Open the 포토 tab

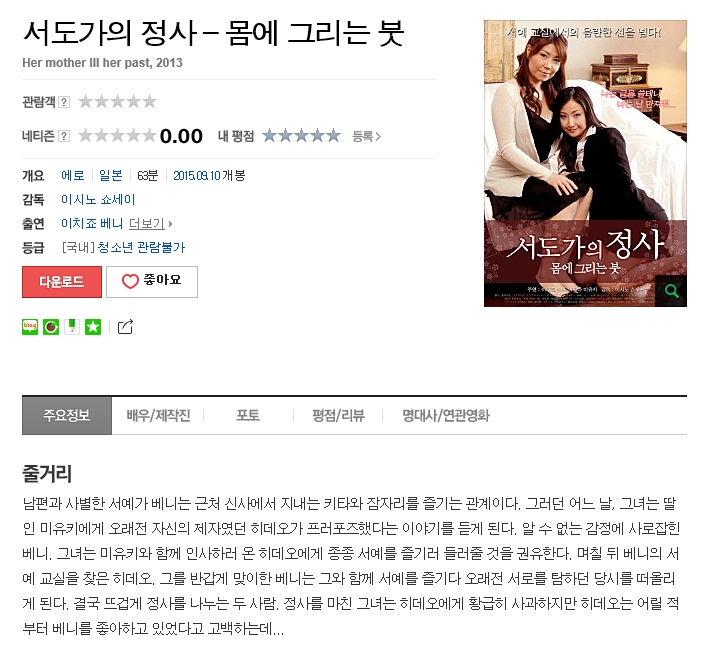248,415
